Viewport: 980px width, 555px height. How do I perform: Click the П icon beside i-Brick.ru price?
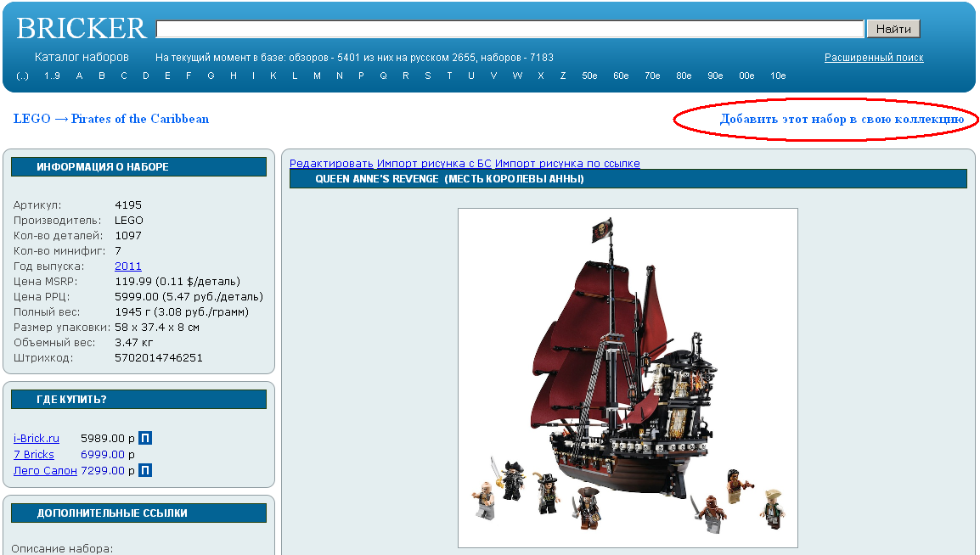coord(145,438)
